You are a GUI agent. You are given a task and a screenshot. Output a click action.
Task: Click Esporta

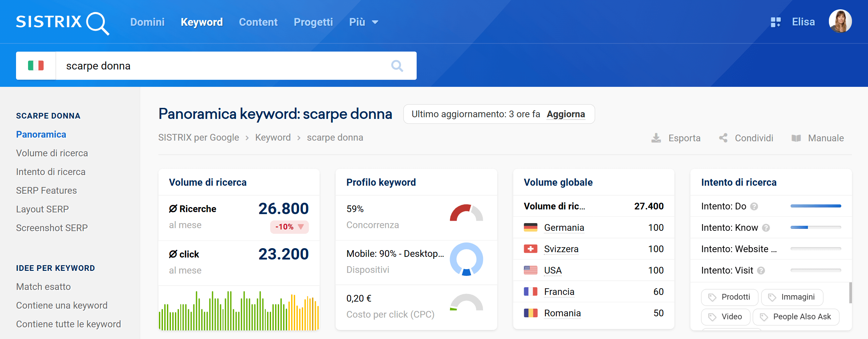pyautogui.click(x=684, y=138)
